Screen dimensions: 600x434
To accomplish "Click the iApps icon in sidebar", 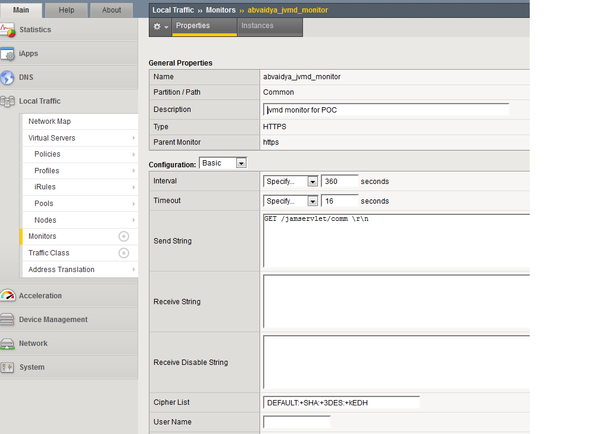I will tap(9, 53).
